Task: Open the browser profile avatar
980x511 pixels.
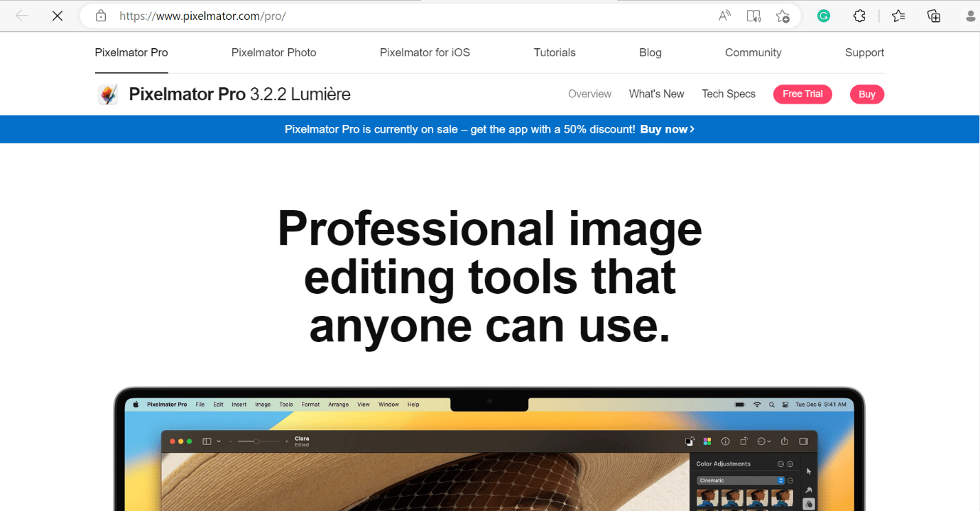Action: point(971,16)
